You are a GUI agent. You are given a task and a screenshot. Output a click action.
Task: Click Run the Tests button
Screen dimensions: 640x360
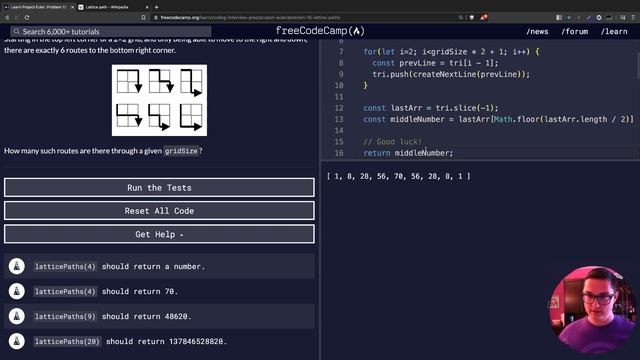point(159,188)
